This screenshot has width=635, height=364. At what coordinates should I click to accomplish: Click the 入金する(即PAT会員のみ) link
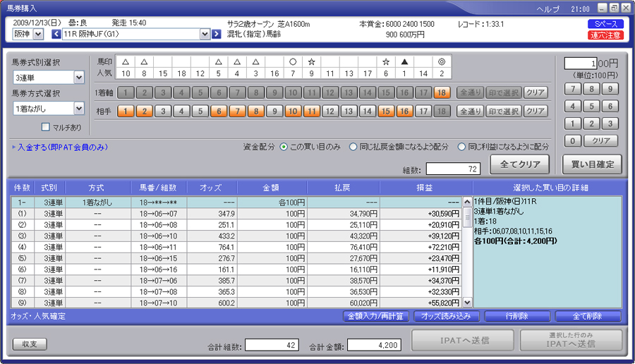62,147
